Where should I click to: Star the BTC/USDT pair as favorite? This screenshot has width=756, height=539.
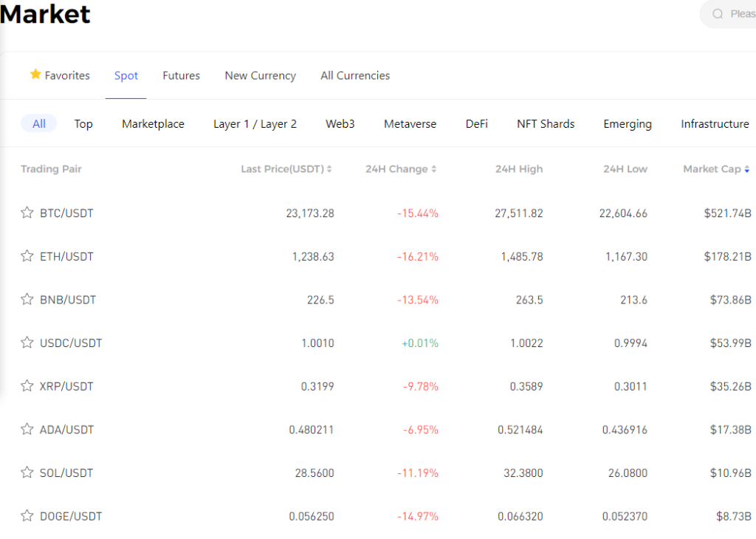[27, 213]
